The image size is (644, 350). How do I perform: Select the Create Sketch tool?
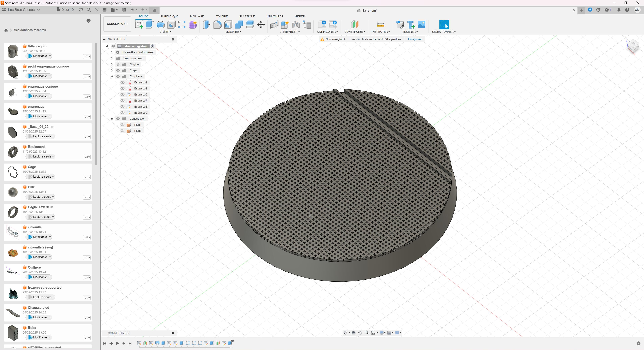(x=139, y=24)
